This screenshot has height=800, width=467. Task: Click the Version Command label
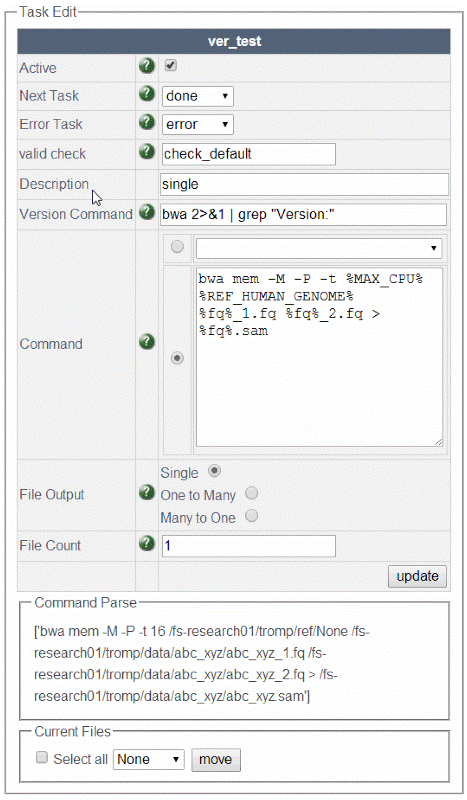(x=76, y=214)
